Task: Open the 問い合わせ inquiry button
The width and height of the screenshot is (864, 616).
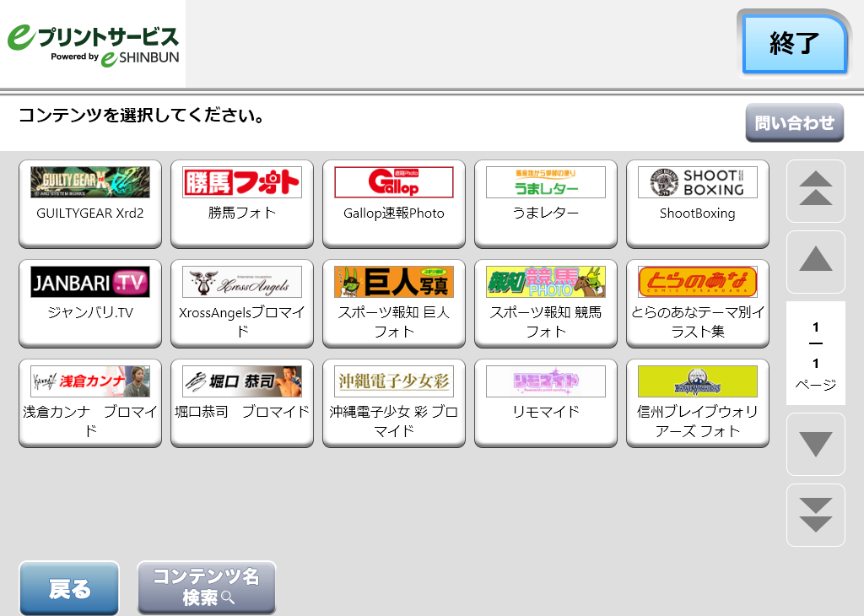Action: pos(795,122)
